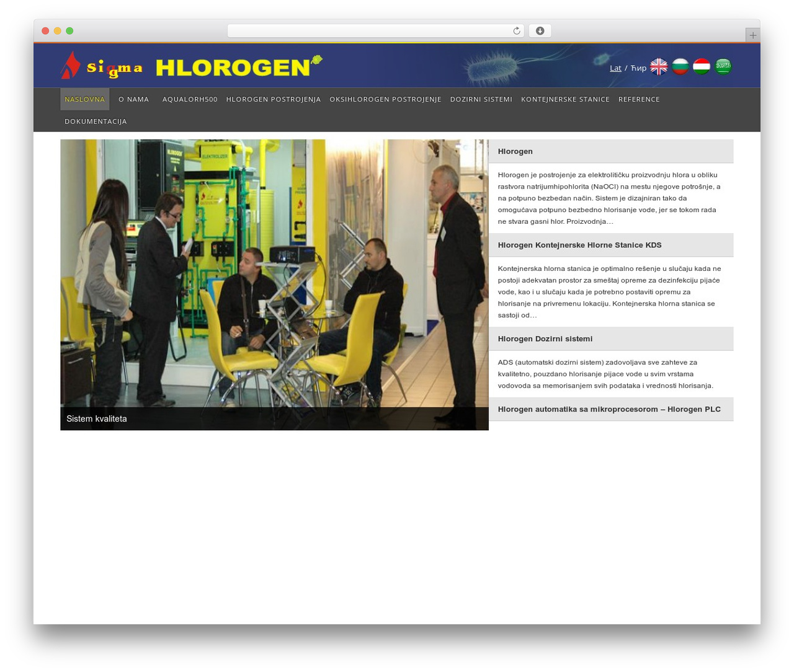Screen dimensions: 794x672
Task: Add a new browser tab
Action: click(752, 35)
